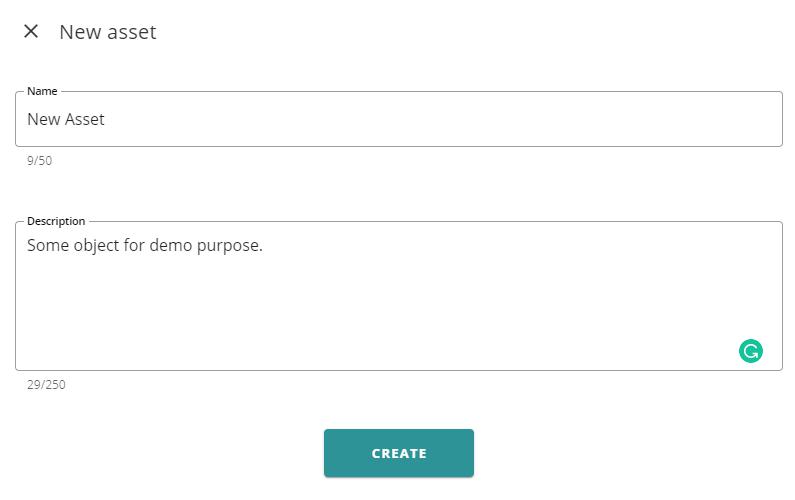The height and width of the screenshot is (500, 795).
Task: Submit the asset with the teal CREATE button
Action: (x=399, y=453)
